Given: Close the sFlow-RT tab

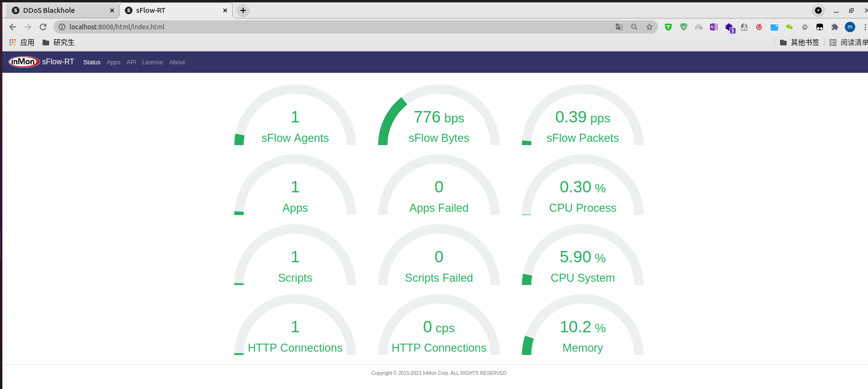Looking at the screenshot, I should [x=225, y=10].
